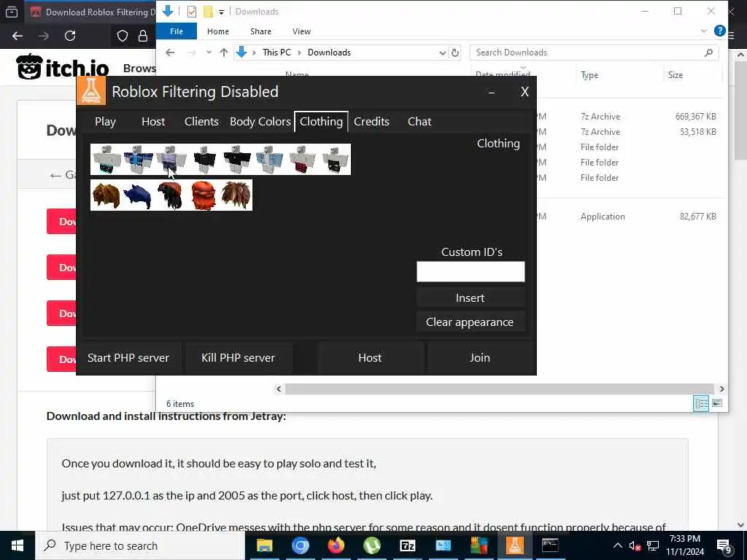
Task: Open Home ribbon tab in File Explorer
Action: tap(218, 31)
